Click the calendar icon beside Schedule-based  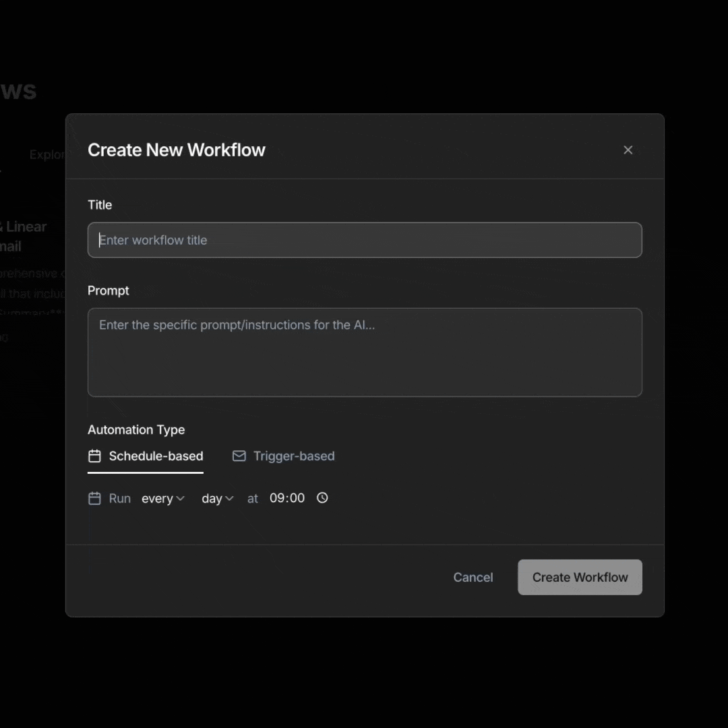click(x=94, y=456)
